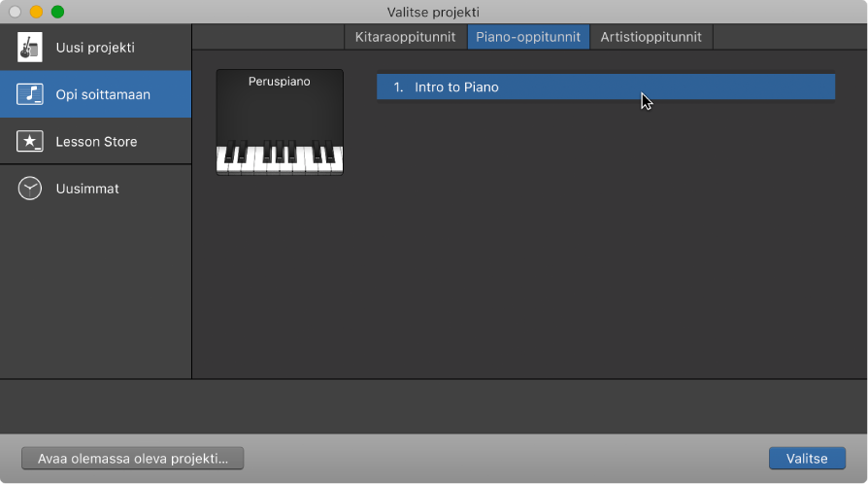Select the Opi soittamaan text label
The image size is (868, 484).
click(103, 94)
